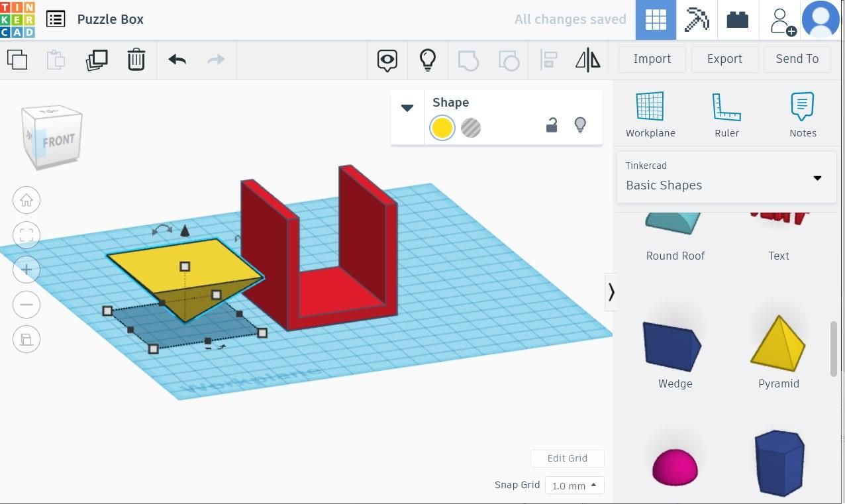This screenshot has height=504, width=845.
Task: Click the Edit Grid button
Action: pyautogui.click(x=567, y=458)
